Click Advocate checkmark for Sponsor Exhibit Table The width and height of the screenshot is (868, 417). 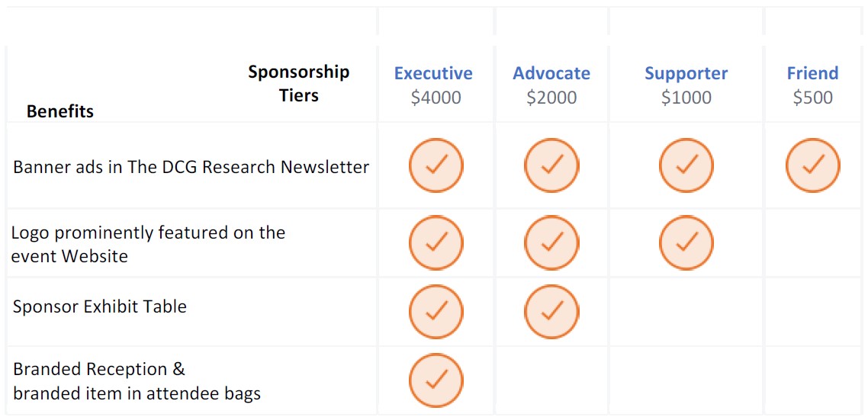pos(551,311)
